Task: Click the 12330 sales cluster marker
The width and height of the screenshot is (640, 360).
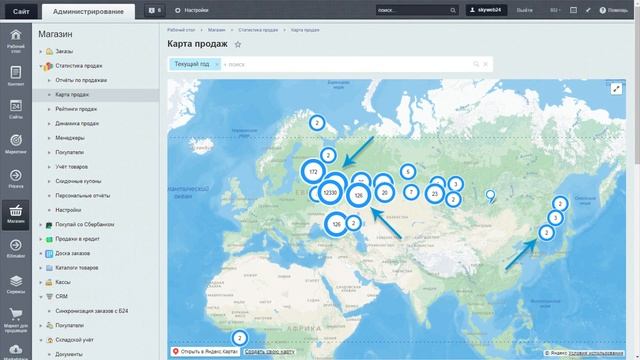Action: pos(330,192)
